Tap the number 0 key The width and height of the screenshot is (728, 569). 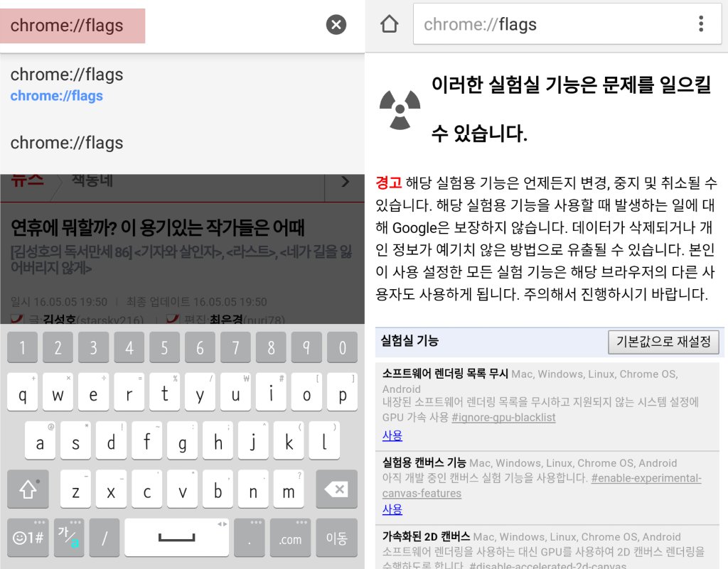[342, 347]
